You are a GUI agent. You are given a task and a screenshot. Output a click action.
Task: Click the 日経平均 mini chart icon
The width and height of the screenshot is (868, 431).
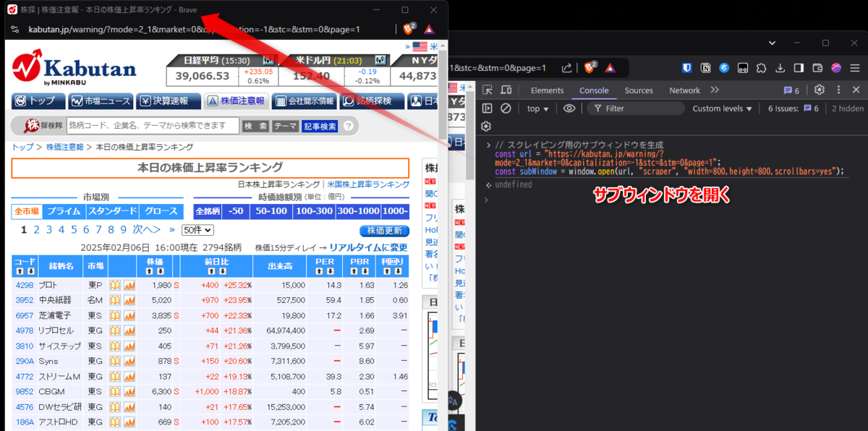pos(268,60)
